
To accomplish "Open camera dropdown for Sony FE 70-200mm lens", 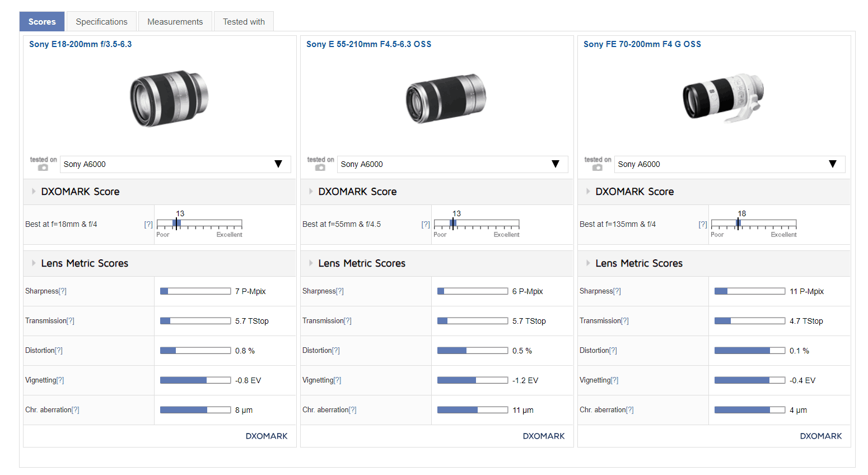I will (x=730, y=164).
